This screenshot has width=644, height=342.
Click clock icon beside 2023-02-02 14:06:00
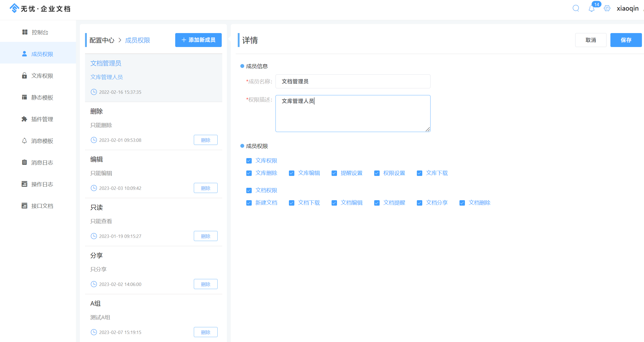tap(94, 284)
